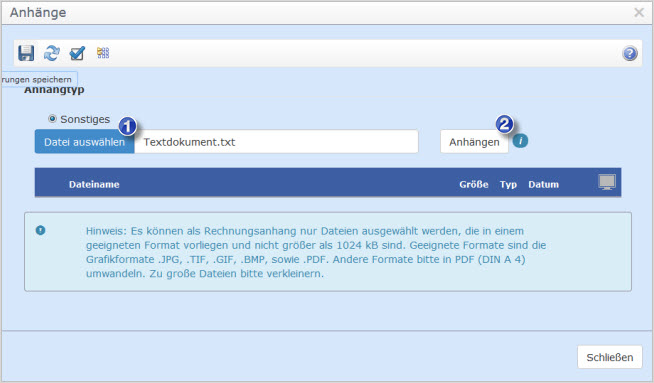This screenshot has width=654, height=383.
Task: Click the Textdokument.txt file name field
Action: tap(276, 142)
